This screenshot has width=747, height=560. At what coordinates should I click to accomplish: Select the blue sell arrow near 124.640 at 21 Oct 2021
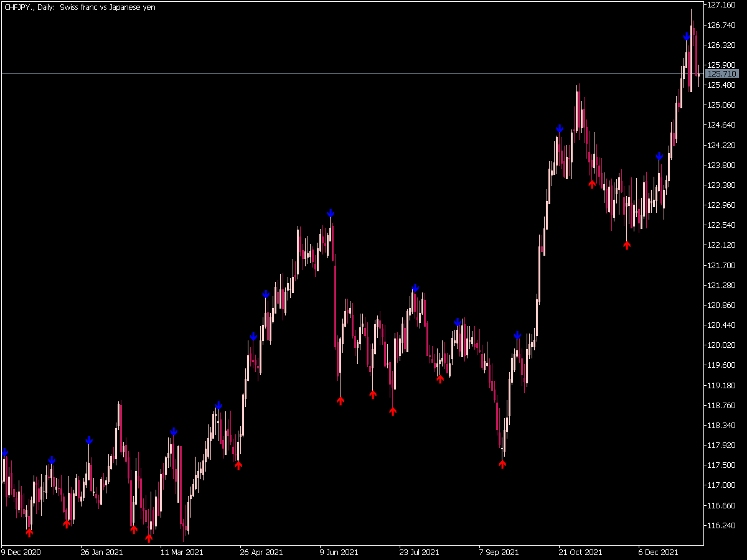(x=560, y=129)
